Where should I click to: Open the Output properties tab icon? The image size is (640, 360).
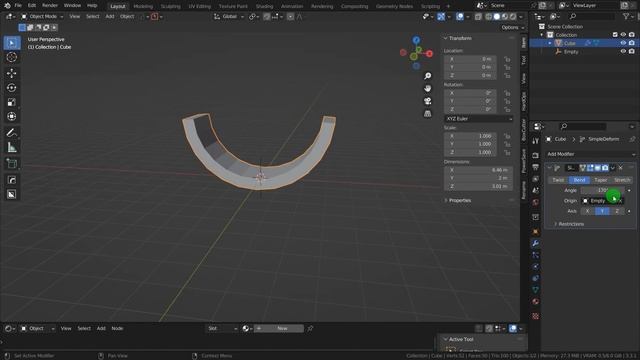[535, 167]
